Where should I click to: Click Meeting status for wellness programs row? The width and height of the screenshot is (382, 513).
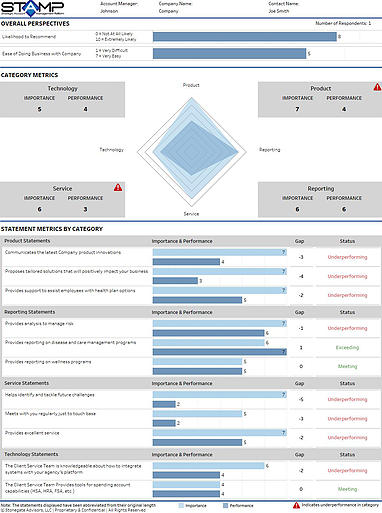pyautogui.click(x=347, y=366)
